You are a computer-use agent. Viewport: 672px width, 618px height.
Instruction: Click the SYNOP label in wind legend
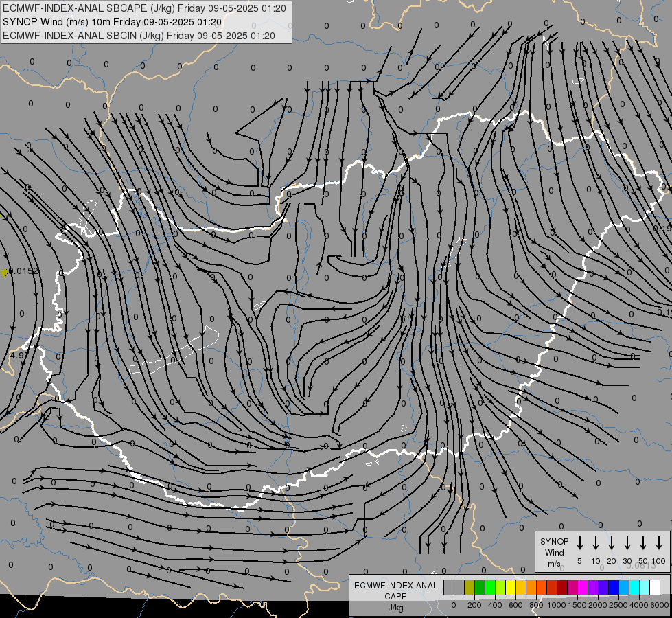(554, 541)
